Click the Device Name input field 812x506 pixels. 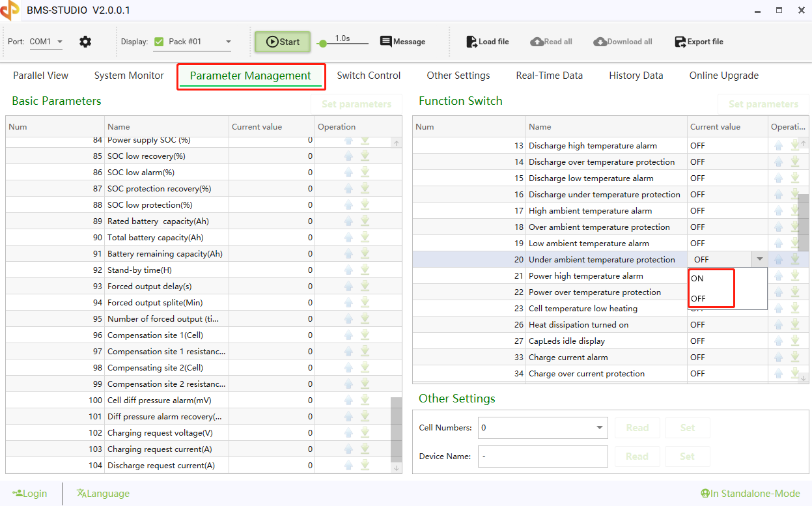tap(542, 456)
